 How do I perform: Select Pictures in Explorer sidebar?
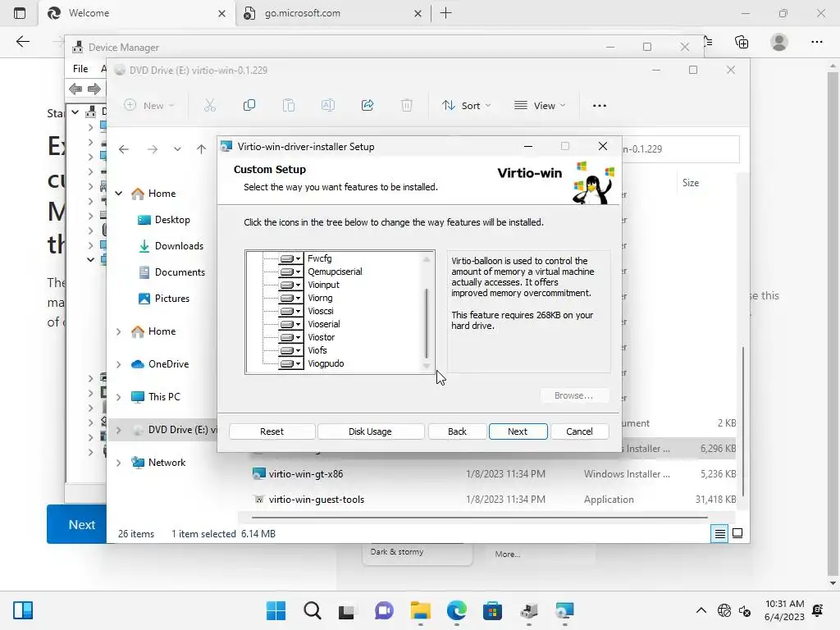(163, 299)
